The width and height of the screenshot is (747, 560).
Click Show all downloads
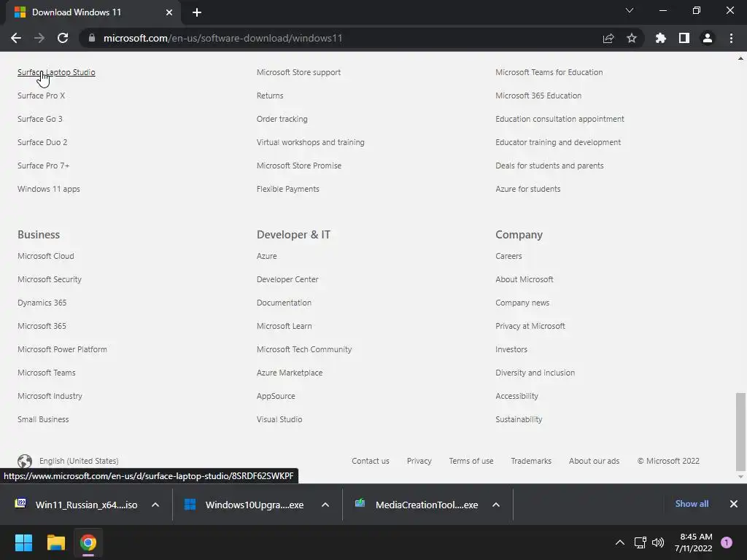[692, 504]
